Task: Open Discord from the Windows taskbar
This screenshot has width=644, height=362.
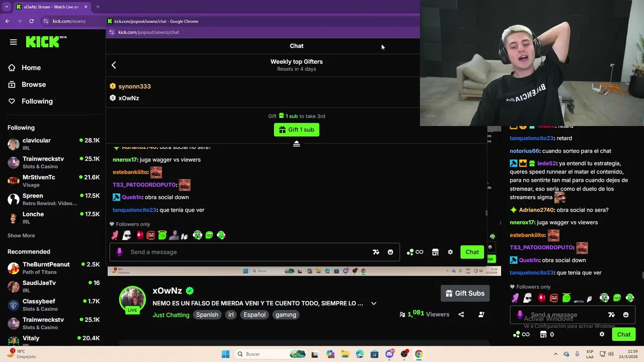Action: pos(389,354)
